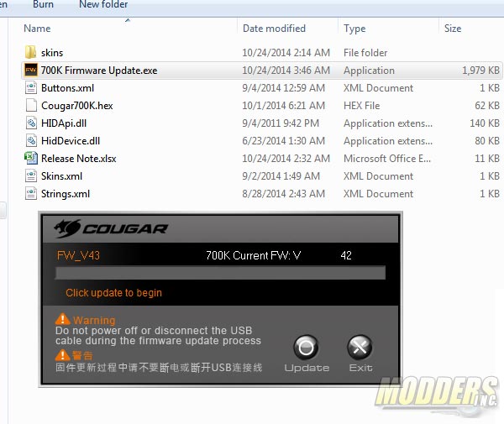This screenshot has width=504, height=424.
Task: Select the HidDevice.dll file name
Action: point(71,141)
